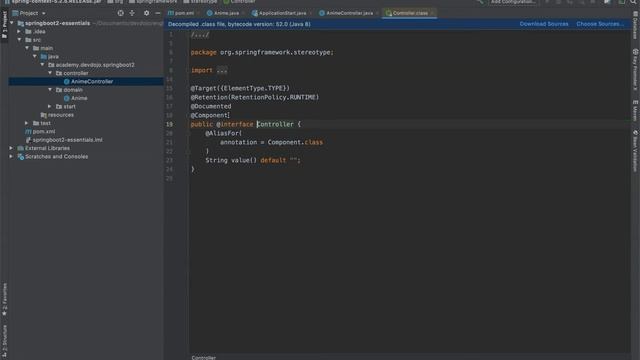This screenshot has width=640, height=360.
Task: Expand the folded comment on line 1
Action: tap(200, 35)
